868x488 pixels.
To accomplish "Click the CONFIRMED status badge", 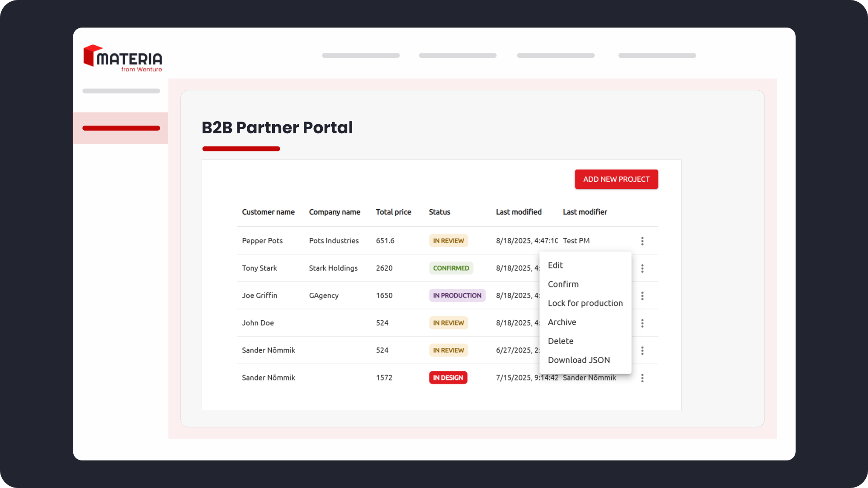I will point(451,268).
